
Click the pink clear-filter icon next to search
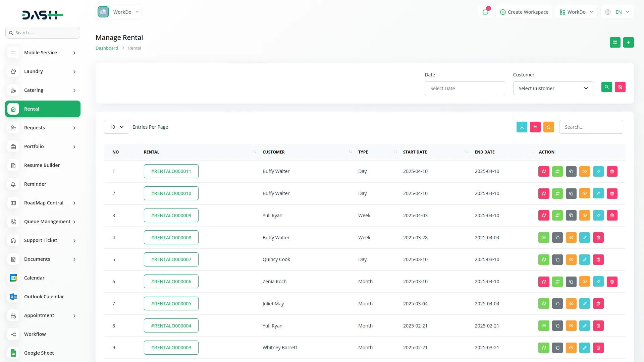620,87
